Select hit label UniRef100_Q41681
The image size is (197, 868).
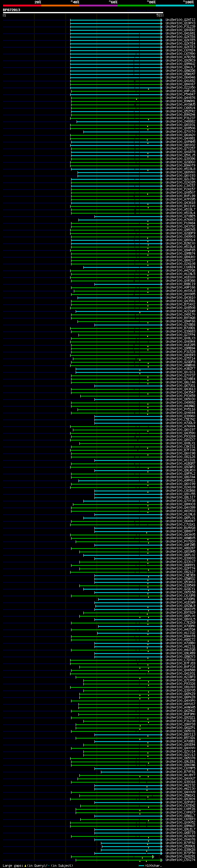coord(180,33)
